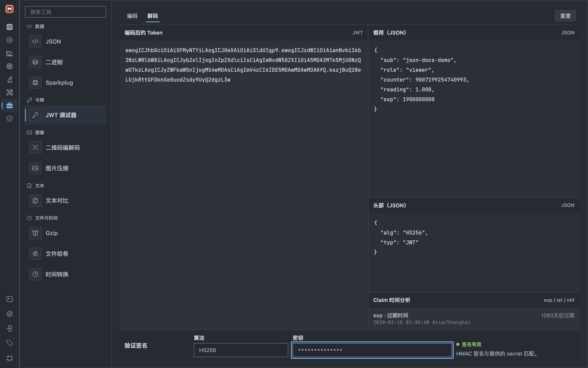Open the chart viewer icon in left rail
The height and width of the screenshot is (368, 588).
[9, 53]
